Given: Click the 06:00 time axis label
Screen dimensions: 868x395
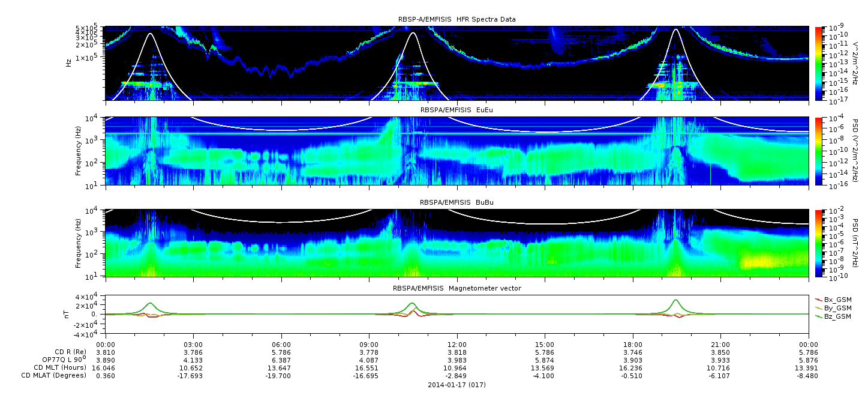Looking at the screenshot, I should (x=281, y=345).
